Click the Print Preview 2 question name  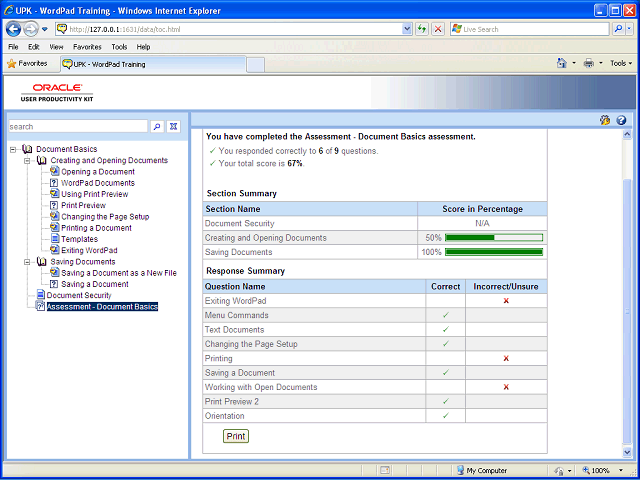point(232,402)
